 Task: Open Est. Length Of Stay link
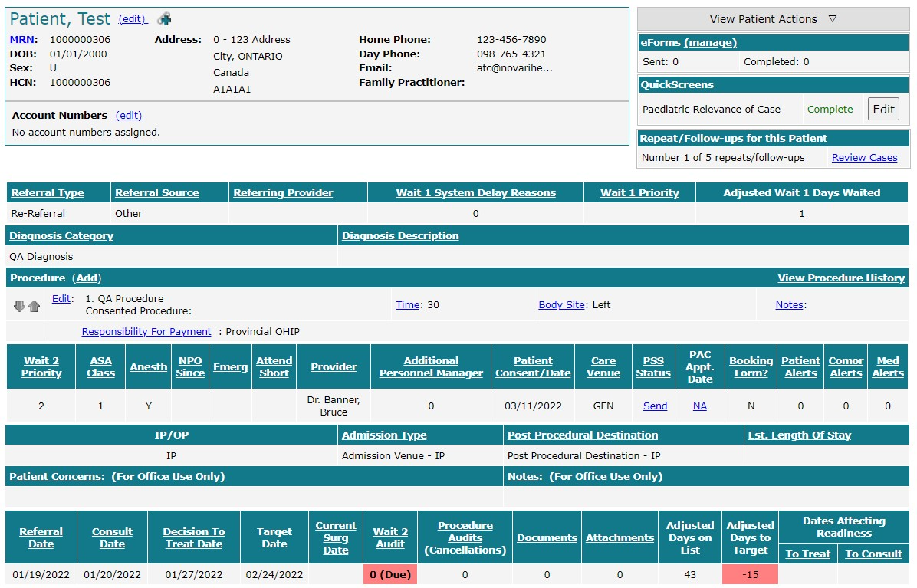[800, 435]
